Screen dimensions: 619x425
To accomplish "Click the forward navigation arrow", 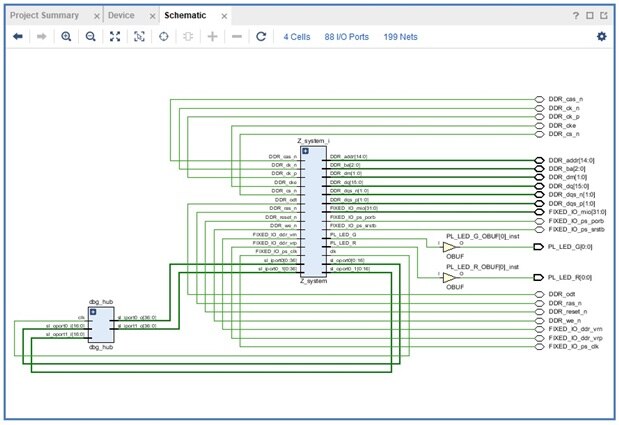I will [x=42, y=36].
